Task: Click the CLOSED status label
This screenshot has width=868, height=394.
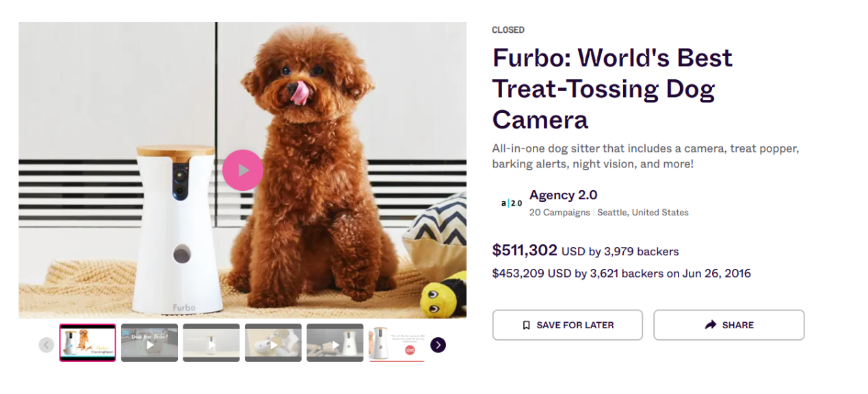Action: (508, 30)
